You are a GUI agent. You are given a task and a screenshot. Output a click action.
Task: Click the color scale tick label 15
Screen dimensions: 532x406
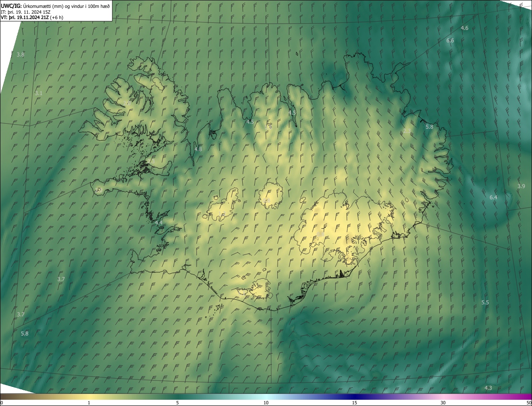pos(355,403)
